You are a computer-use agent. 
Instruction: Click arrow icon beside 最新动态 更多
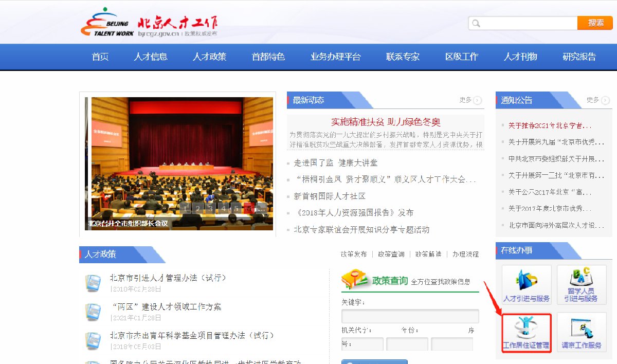pyautogui.click(x=478, y=100)
